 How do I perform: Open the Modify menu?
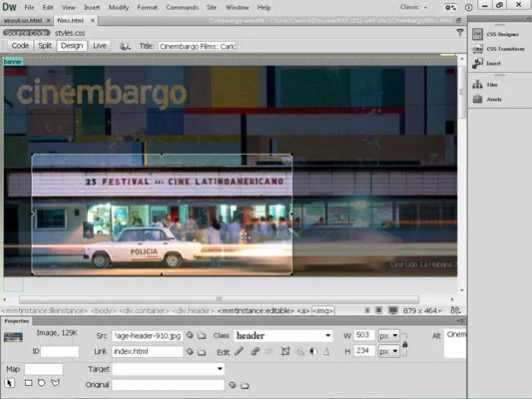click(119, 7)
